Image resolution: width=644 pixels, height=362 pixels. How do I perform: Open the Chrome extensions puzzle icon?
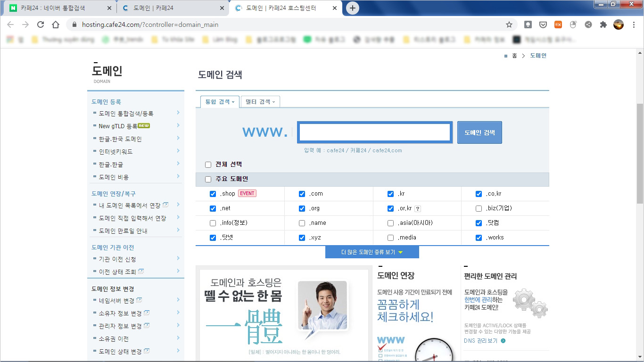click(603, 25)
